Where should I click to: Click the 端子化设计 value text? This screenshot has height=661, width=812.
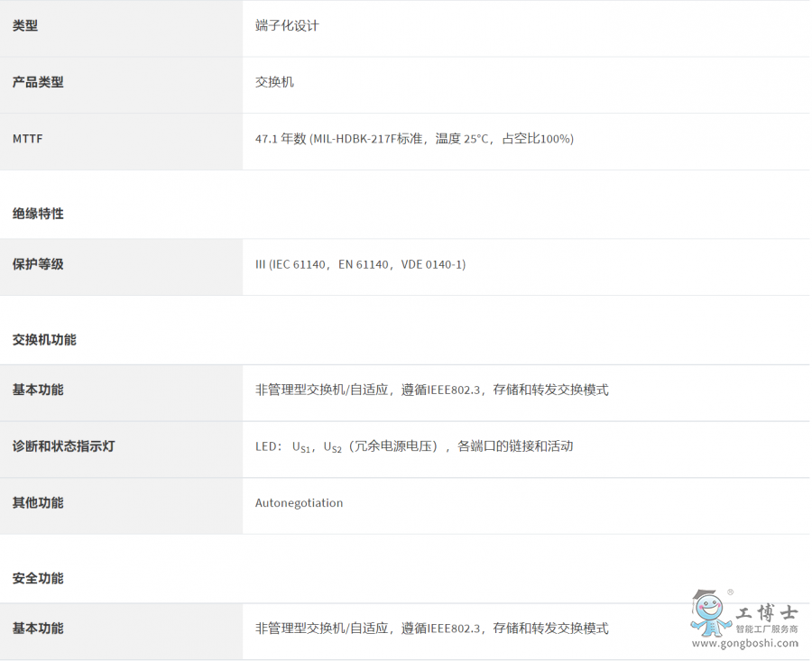tap(287, 26)
